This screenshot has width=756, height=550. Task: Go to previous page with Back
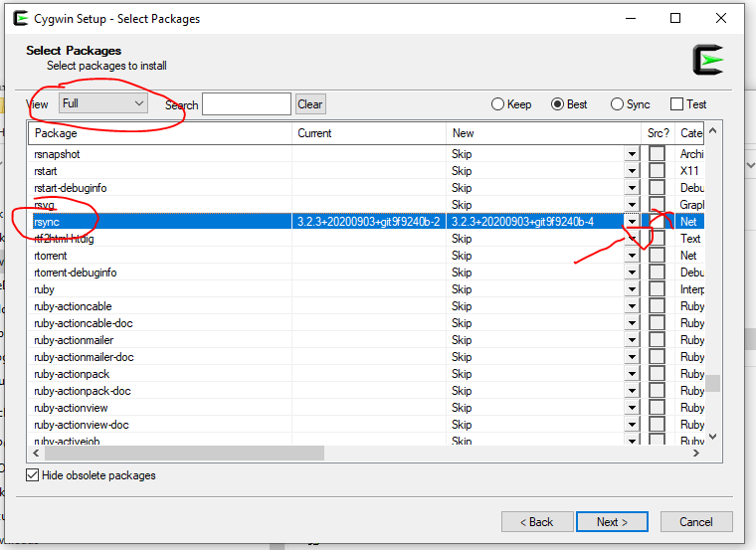pyautogui.click(x=537, y=521)
